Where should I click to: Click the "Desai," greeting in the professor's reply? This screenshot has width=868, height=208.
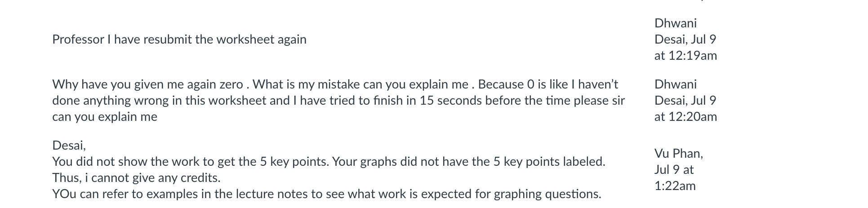tap(69, 146)
